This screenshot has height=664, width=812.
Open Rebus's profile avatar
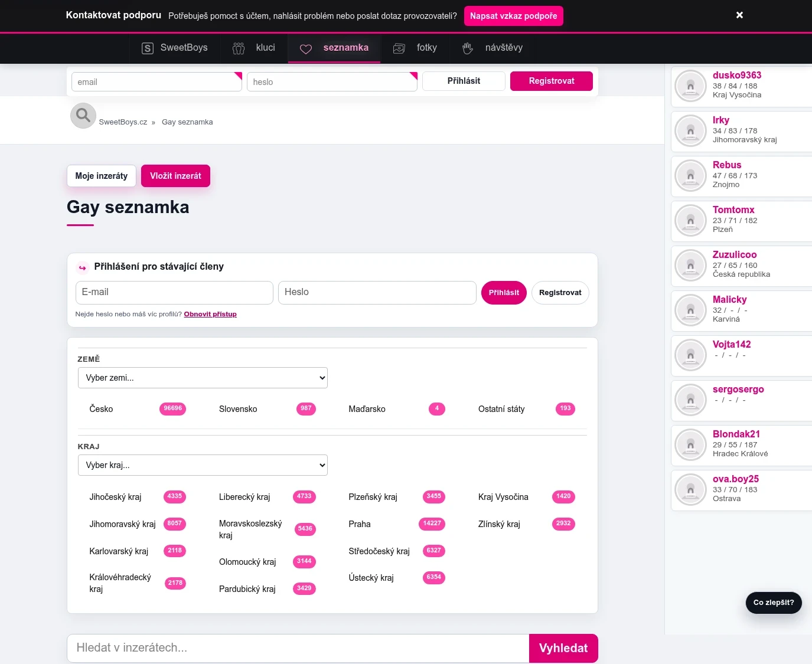(x=691, y=175)
